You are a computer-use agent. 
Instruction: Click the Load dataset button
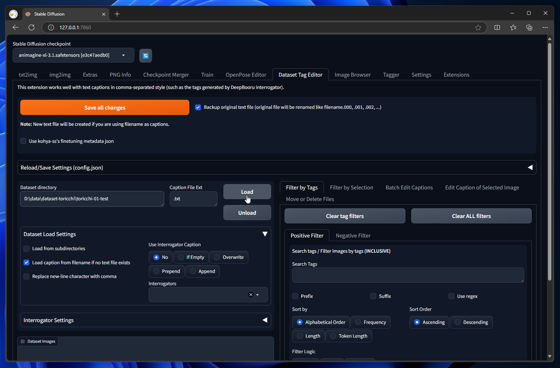coord(247,192)
